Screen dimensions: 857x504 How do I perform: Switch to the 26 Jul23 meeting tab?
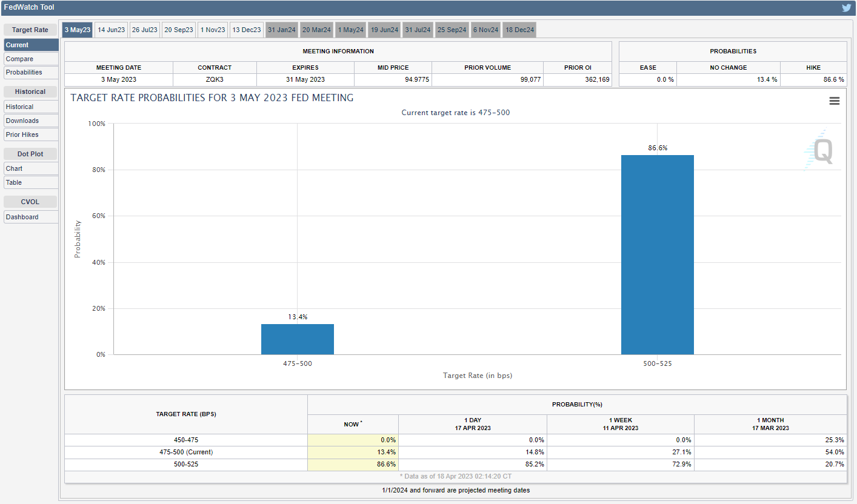[x=145, y=30]
